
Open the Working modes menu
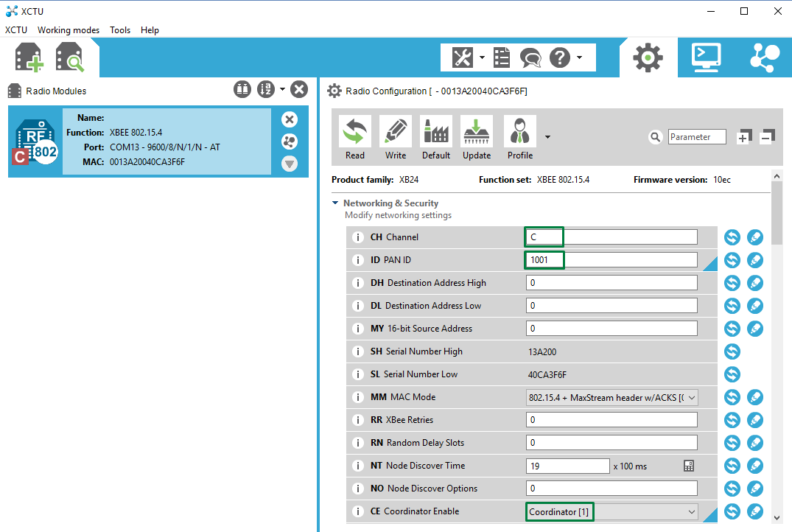click(69, 30)
